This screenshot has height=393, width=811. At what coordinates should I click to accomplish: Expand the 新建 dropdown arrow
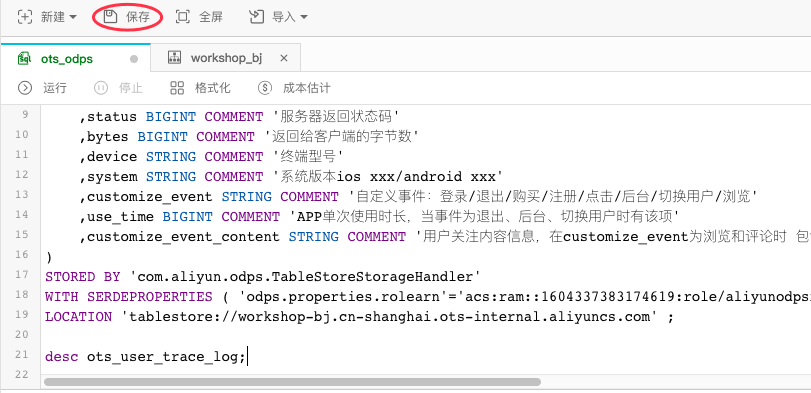click(x=73, y=17)
